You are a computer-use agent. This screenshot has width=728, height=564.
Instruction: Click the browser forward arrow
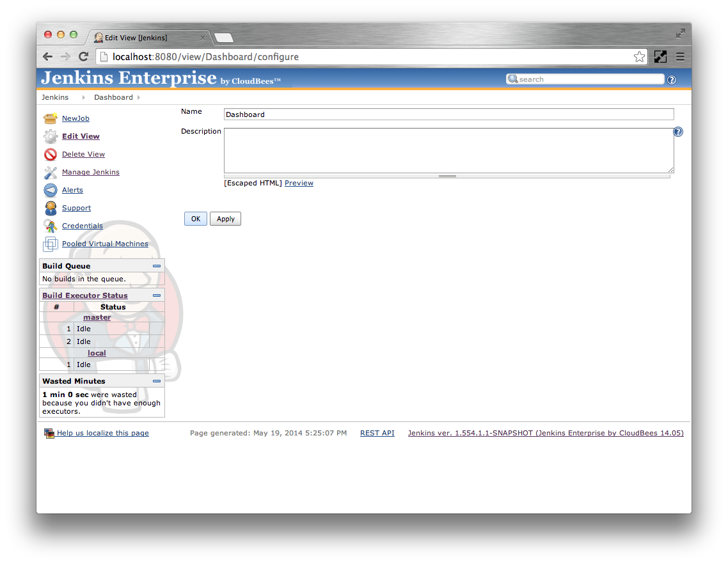click(x=65, y=57)
